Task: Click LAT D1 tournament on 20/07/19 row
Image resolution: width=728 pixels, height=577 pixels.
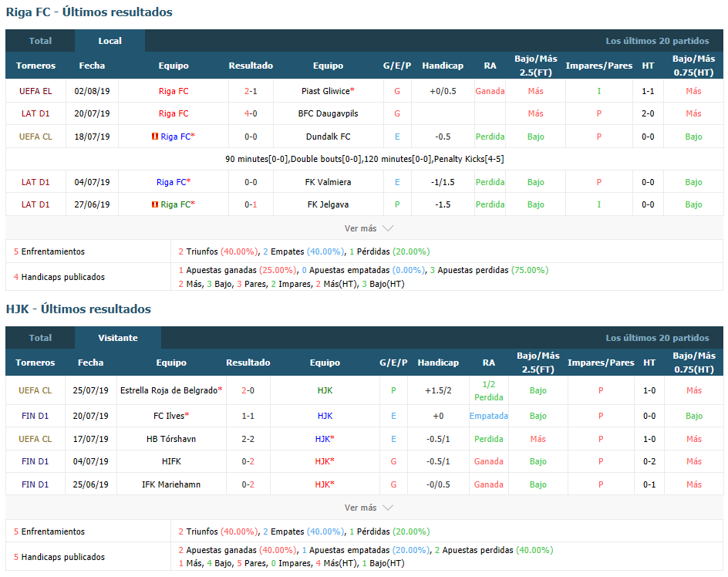Action: 35,113
